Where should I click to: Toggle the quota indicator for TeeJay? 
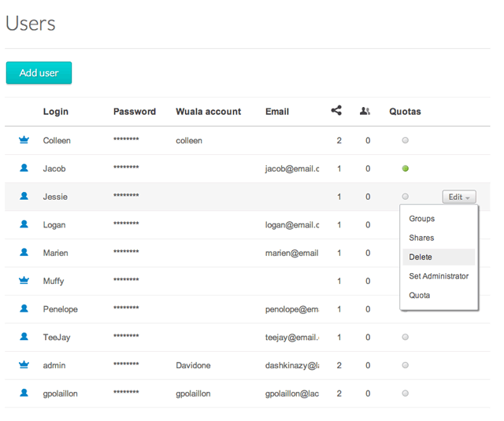(406, 337)
